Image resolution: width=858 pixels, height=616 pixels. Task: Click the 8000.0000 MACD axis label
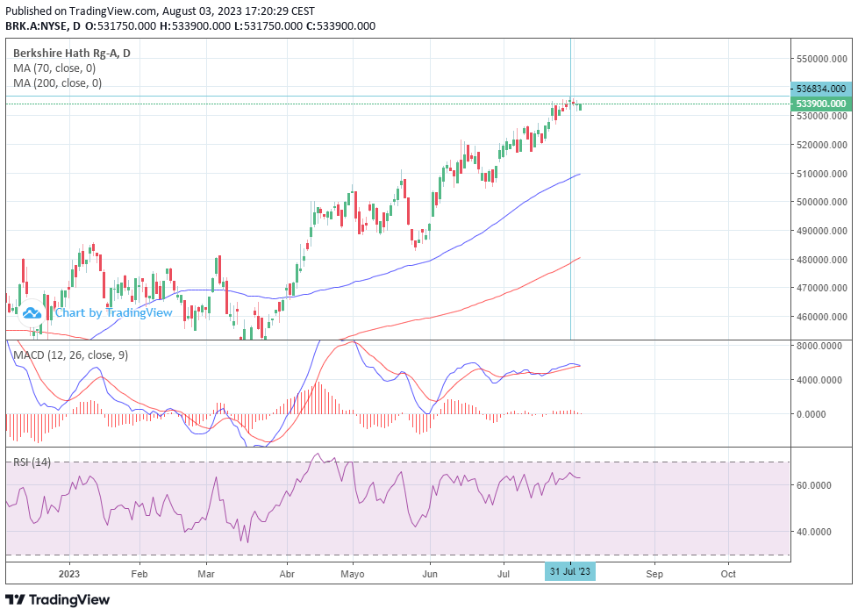click(x=819, y=346)
